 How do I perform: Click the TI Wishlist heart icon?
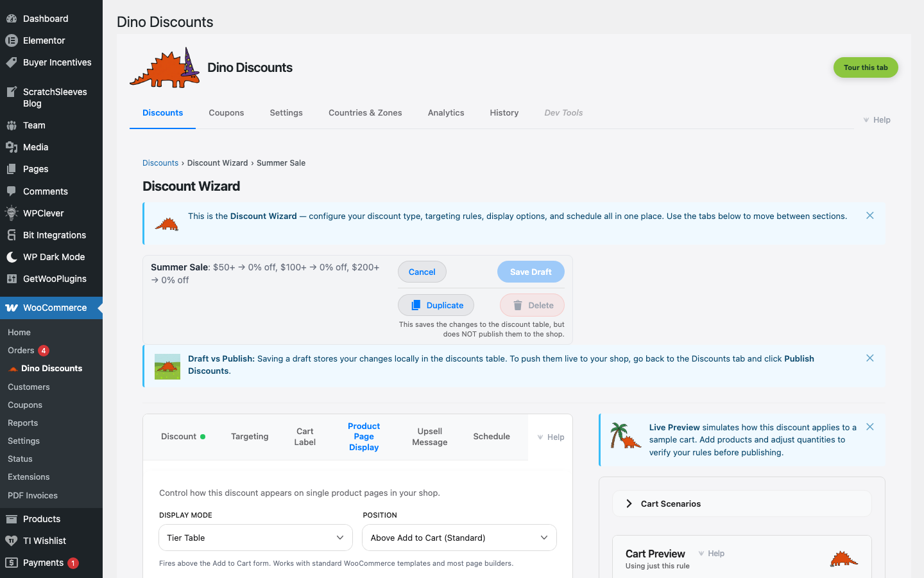coord(12,541)
